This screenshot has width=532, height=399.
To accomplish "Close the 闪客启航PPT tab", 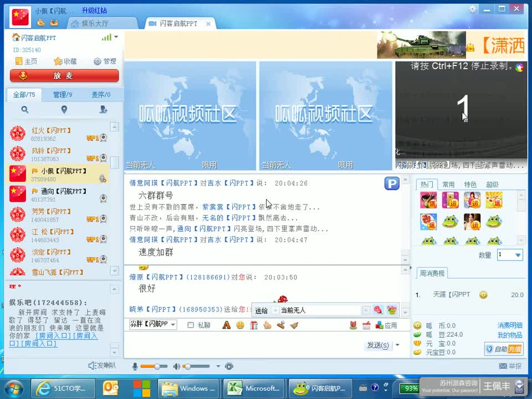I will [208, 24].
